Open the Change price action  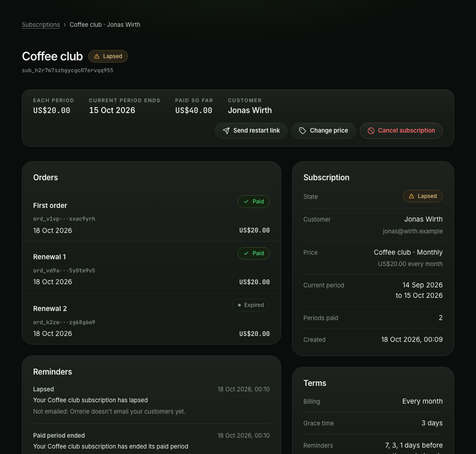pyautogui.click(x=323, y=131)
